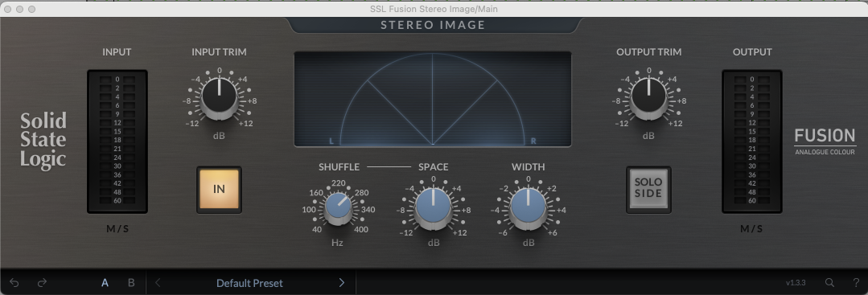Screen dimensions: 868x295
Task: Click the L marker in scope display
Action: 331,141
